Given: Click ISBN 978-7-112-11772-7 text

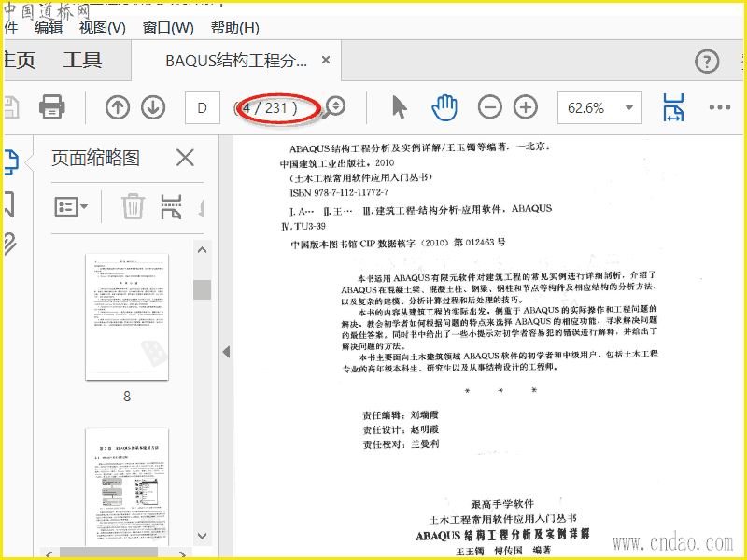Looking at the screenshot, I should click(x=339, y=193).
